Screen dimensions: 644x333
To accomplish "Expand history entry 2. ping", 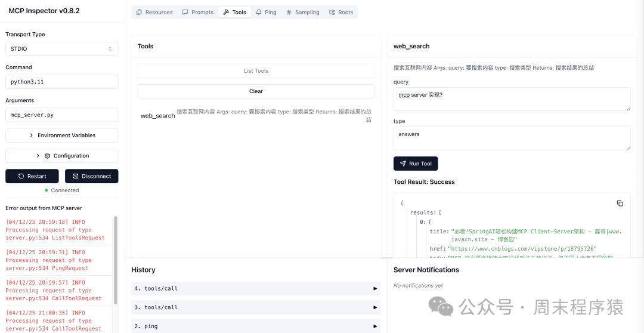I will pyautogui.click(x=256, y=326).
